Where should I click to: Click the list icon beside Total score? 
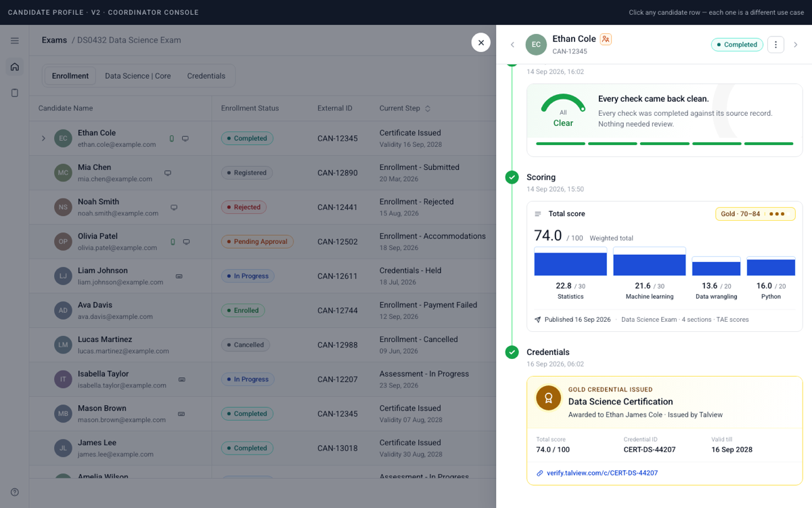538,214
